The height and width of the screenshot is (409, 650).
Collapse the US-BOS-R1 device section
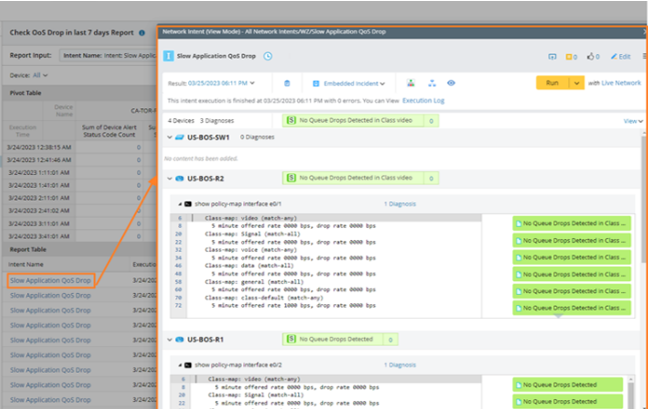(x=169, y=339)
